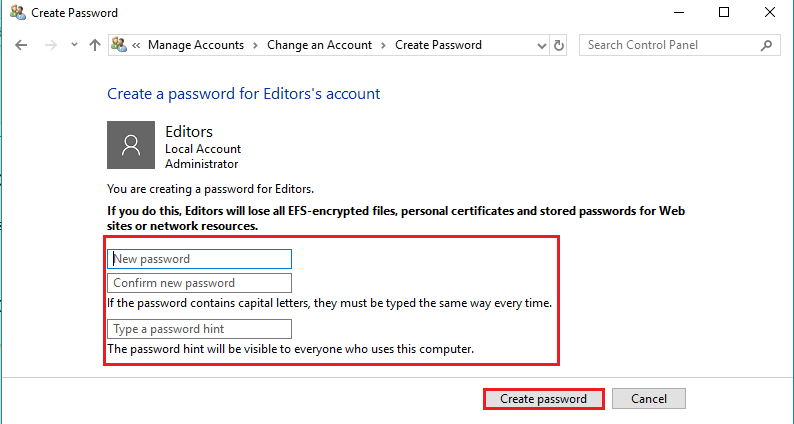Click the Search Control Panel field

pyautogui.click(x=671, y=45)
